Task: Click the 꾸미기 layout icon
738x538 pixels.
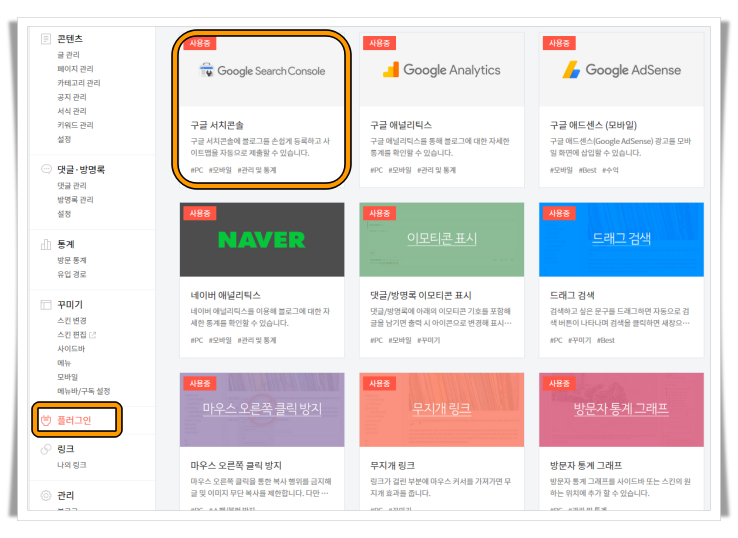Action: click(x=46, y=305)
